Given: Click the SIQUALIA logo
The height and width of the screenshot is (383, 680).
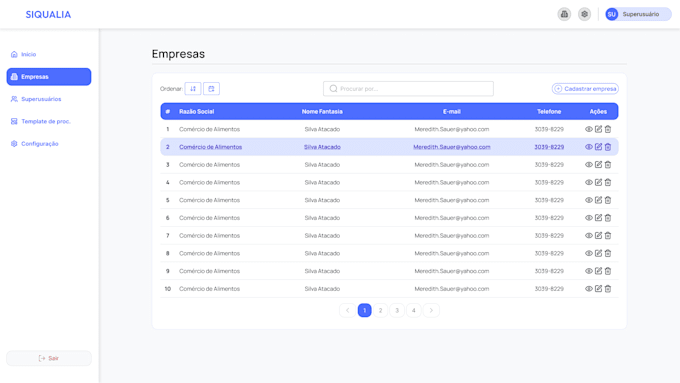Looking at the screenshot, I should tap(48, 14).
